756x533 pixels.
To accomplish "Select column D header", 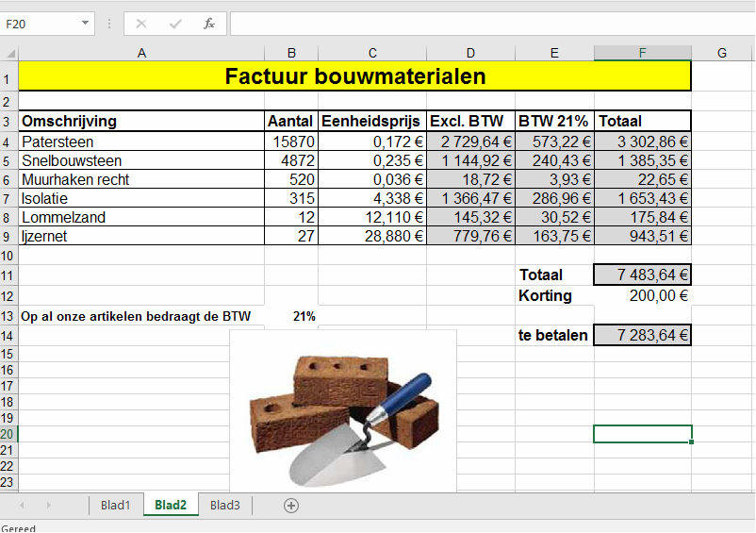I will (470, 53).
